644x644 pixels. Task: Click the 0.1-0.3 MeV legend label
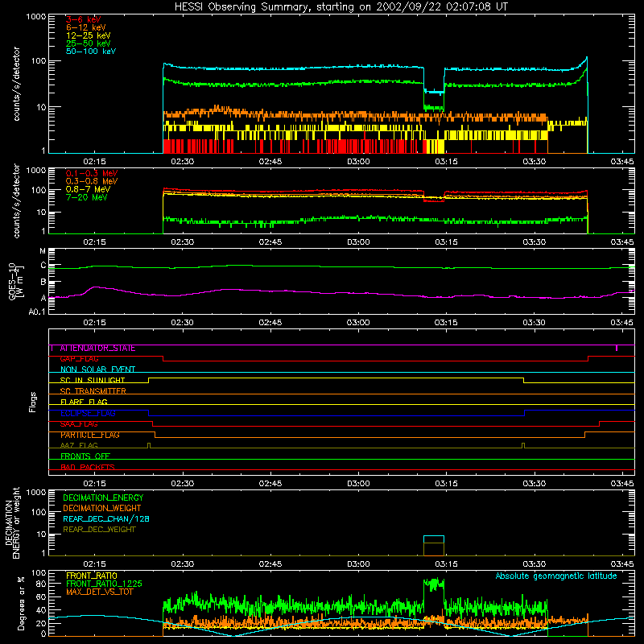pos(92,173)
